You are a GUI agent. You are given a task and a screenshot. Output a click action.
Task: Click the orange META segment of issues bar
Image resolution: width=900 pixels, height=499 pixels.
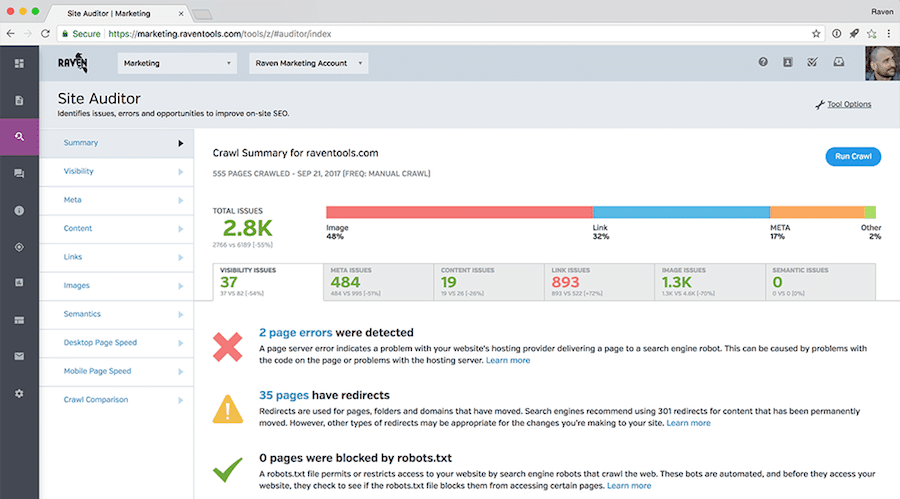[x=817, y=212]
